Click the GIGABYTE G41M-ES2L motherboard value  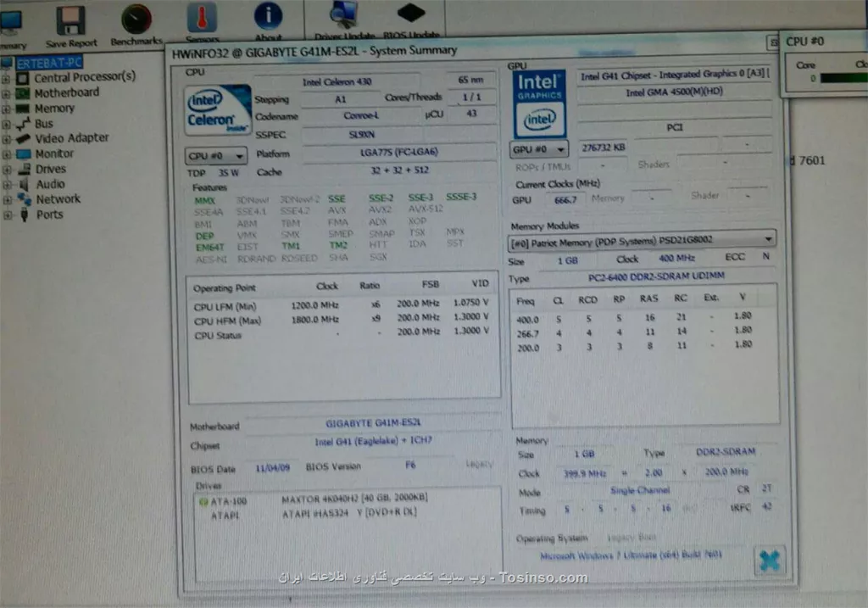[x=373, y=423]
